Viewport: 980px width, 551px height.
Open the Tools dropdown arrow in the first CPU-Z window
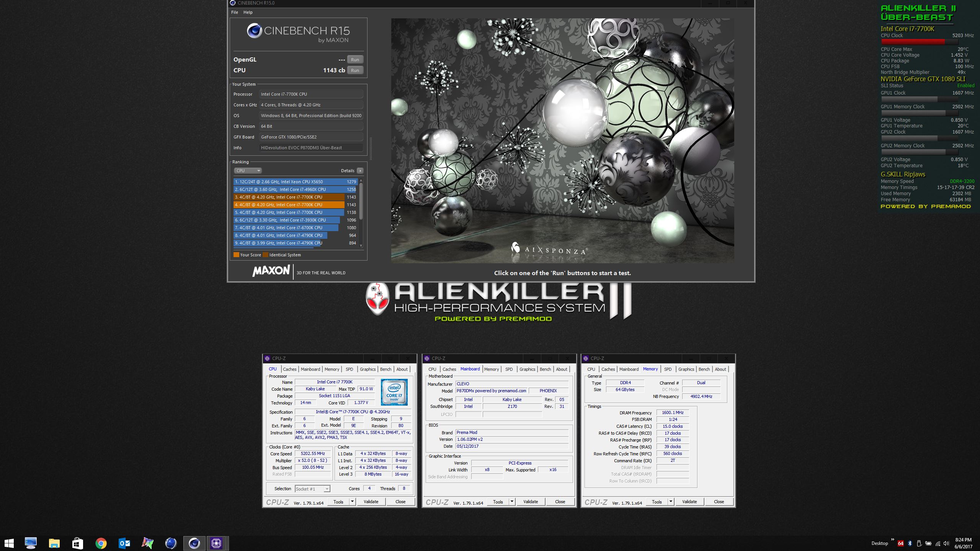pos(352,502)
